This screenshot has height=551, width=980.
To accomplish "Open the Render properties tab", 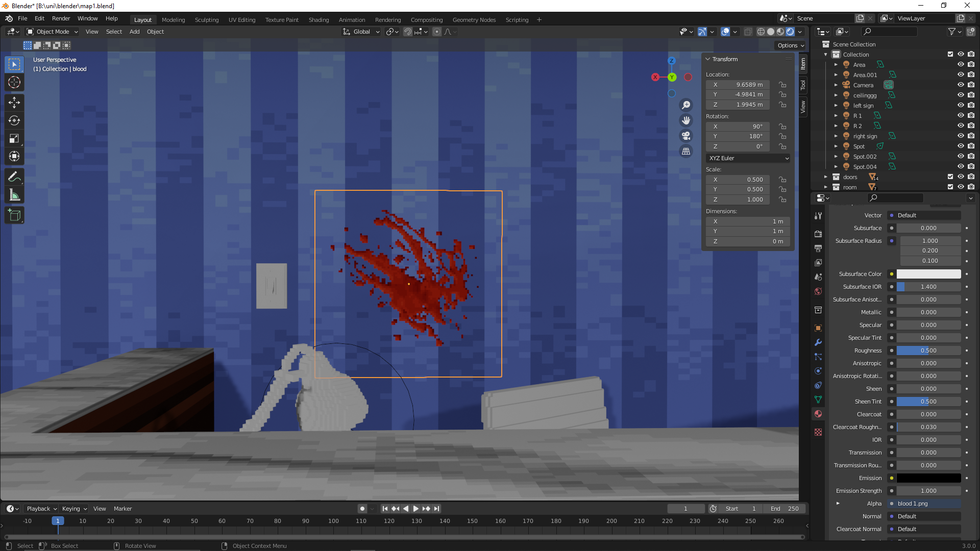I will click(x=818, y=234).
